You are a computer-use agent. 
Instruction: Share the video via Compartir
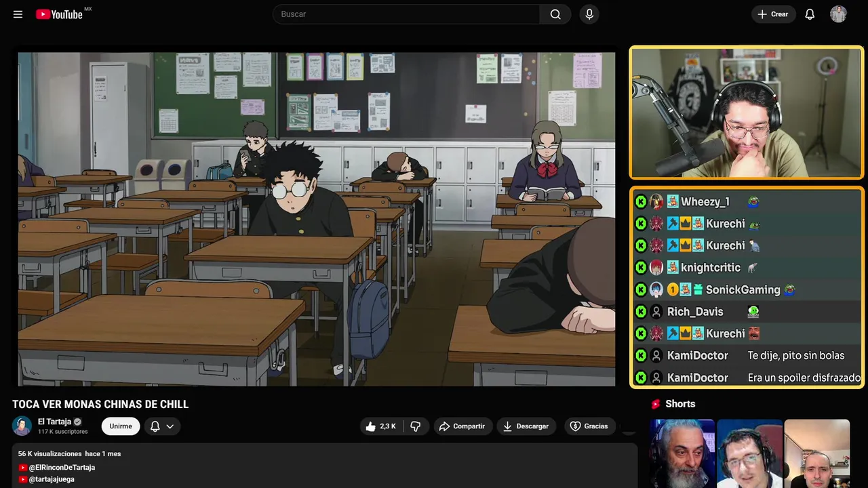click(462, 426)
